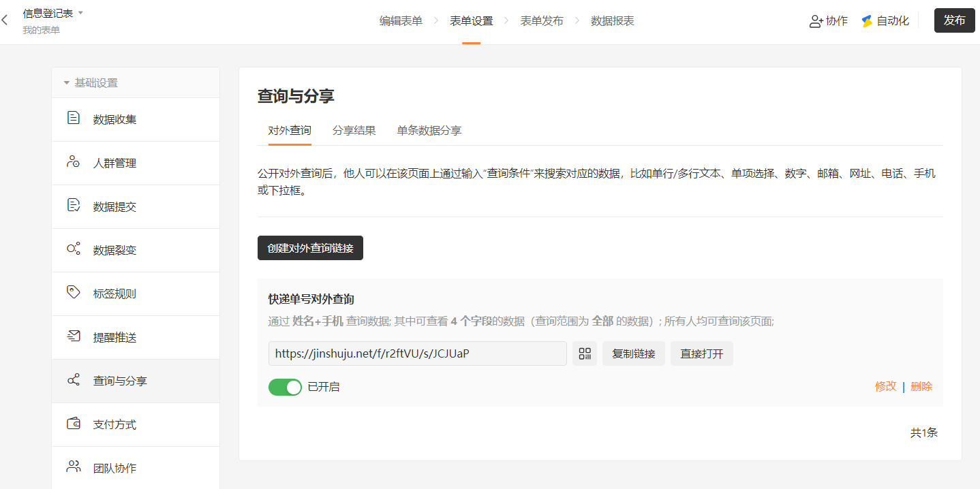
Task: Switch to 单条数据分享 tab
Action: coord(429,130)
